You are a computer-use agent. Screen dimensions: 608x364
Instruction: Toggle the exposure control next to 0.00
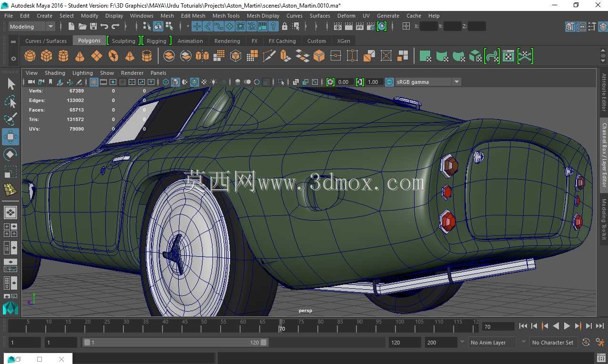pos(330,82)
